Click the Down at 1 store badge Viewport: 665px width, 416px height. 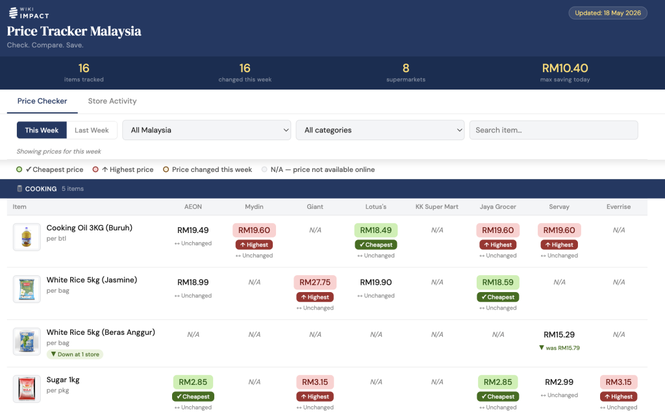click(x=75, y=355)
